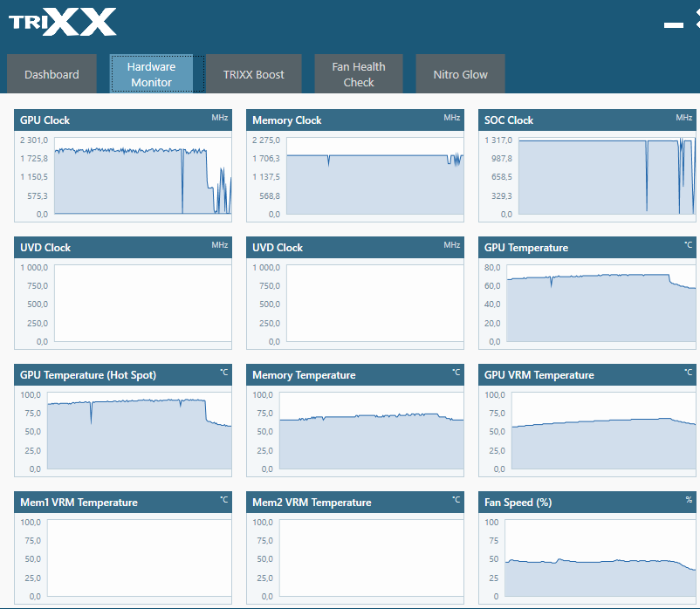Click the GPU VRM Temperature graph
The height and width of the screenshot is (609, 700).
pos(603,431)
